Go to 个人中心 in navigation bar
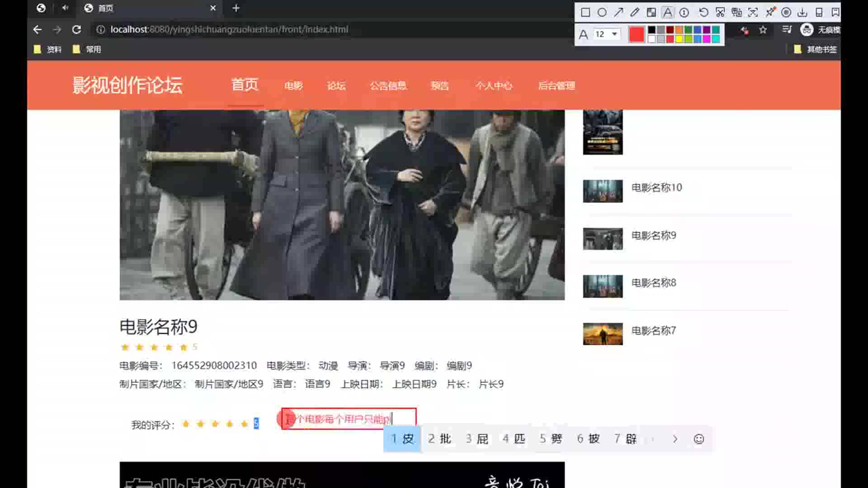The image size is (868, 488). (x=494, y=86)
